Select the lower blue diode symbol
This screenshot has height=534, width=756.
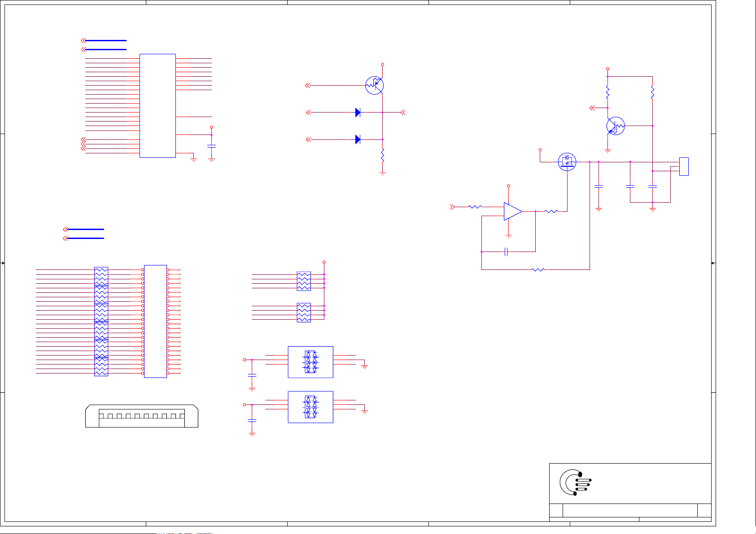pyautogui.click(x=358, y=139)
